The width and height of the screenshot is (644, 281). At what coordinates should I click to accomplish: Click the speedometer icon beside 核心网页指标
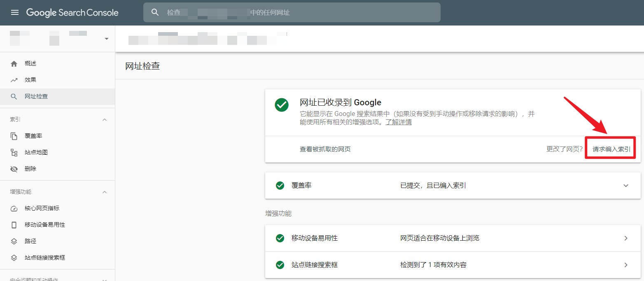point(14,209)
